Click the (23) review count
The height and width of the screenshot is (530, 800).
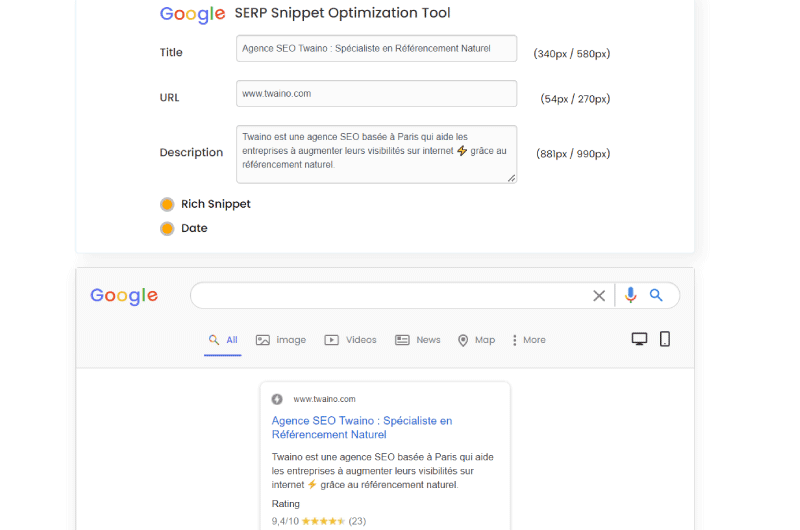(x=357, y=521)
